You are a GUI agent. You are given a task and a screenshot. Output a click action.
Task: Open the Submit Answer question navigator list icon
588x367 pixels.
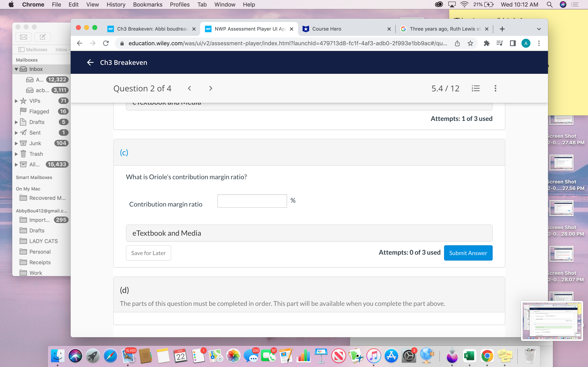click(x=476, y=88)
